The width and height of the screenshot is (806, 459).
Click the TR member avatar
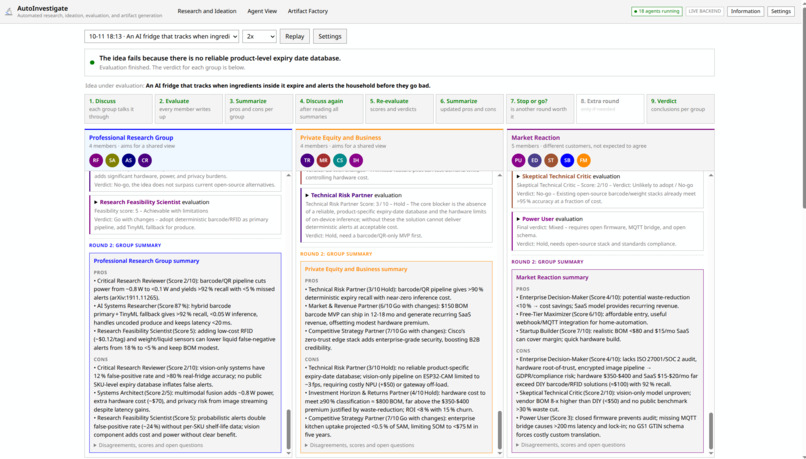[307, 160]
